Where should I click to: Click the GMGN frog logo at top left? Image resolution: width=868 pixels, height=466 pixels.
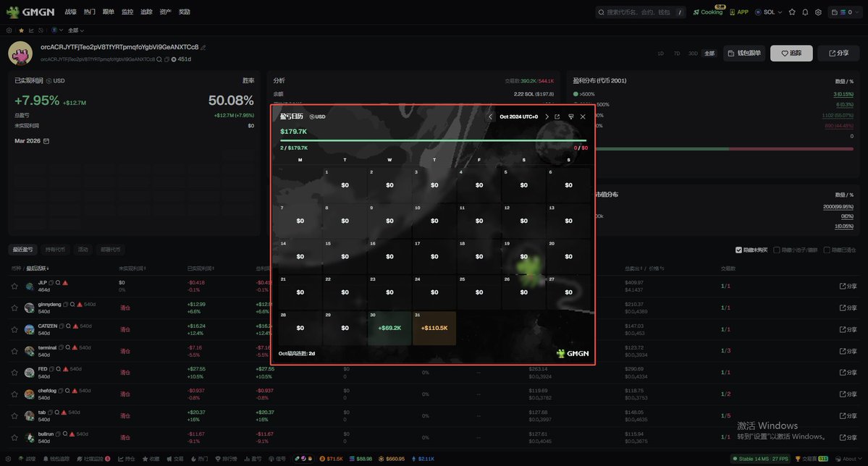30,12
